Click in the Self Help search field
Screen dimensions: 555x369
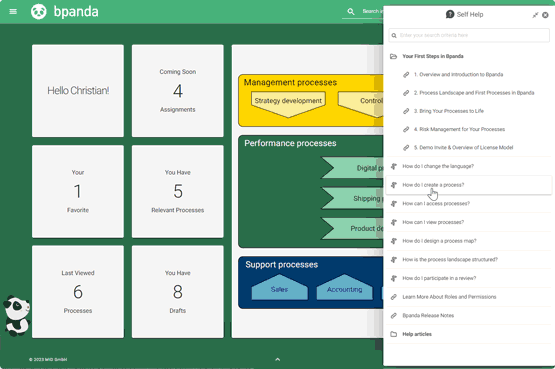point(469,35)
